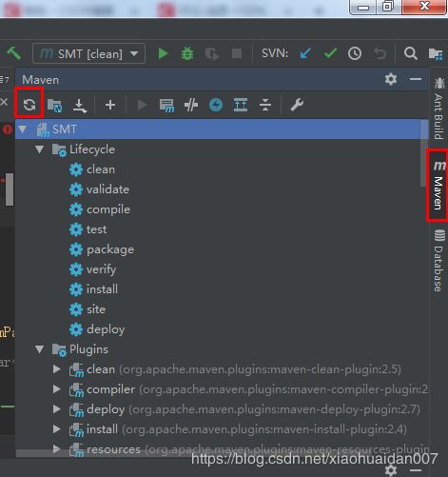Open the bottom panel settings gear
This screenshot has width=448, height=477.
[x=391, y=469]
